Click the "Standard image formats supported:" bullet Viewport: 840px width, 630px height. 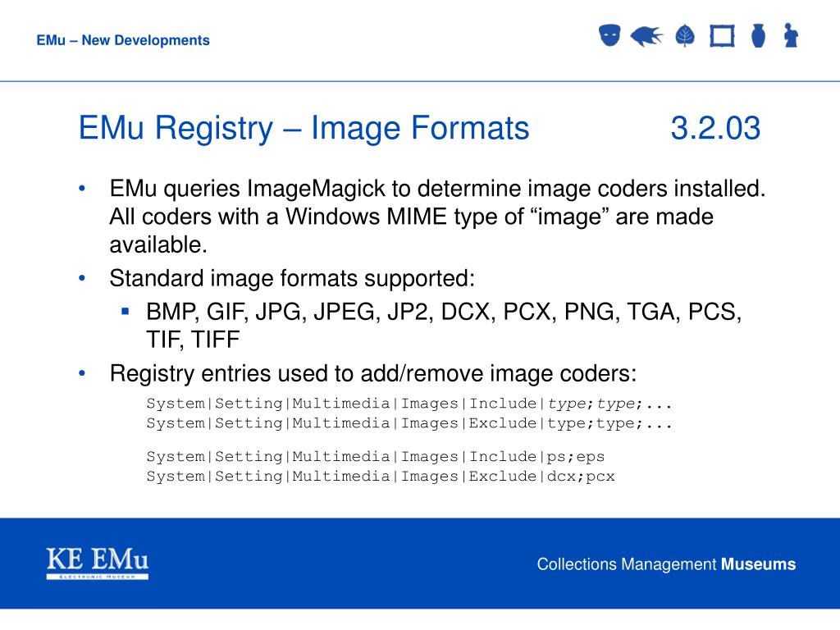click(x=292, y=279)
